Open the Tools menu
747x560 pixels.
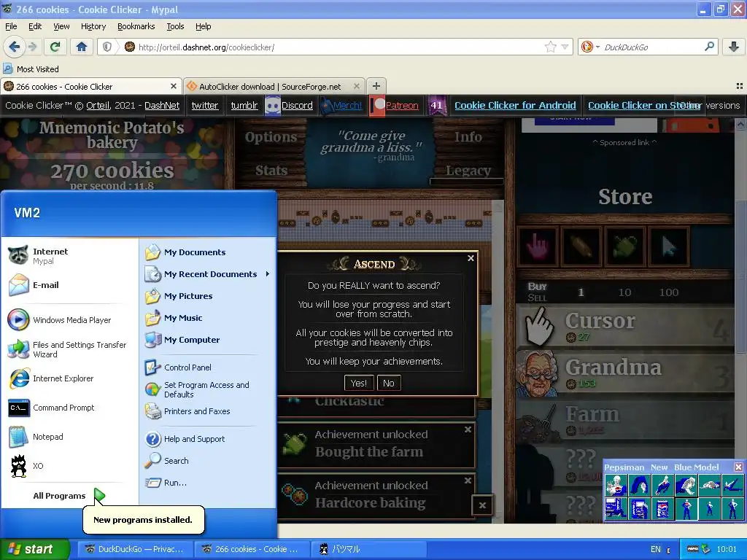175,26
